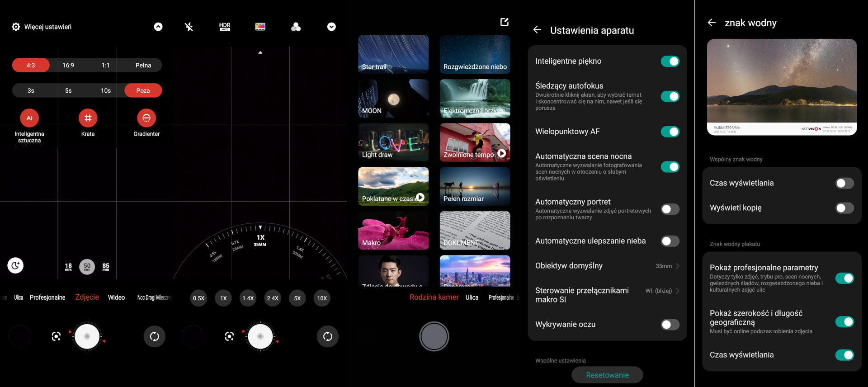This screenshot has height=387, width=868.
Task: Enable the Krata grid icon
Action: tap(88, 118)
